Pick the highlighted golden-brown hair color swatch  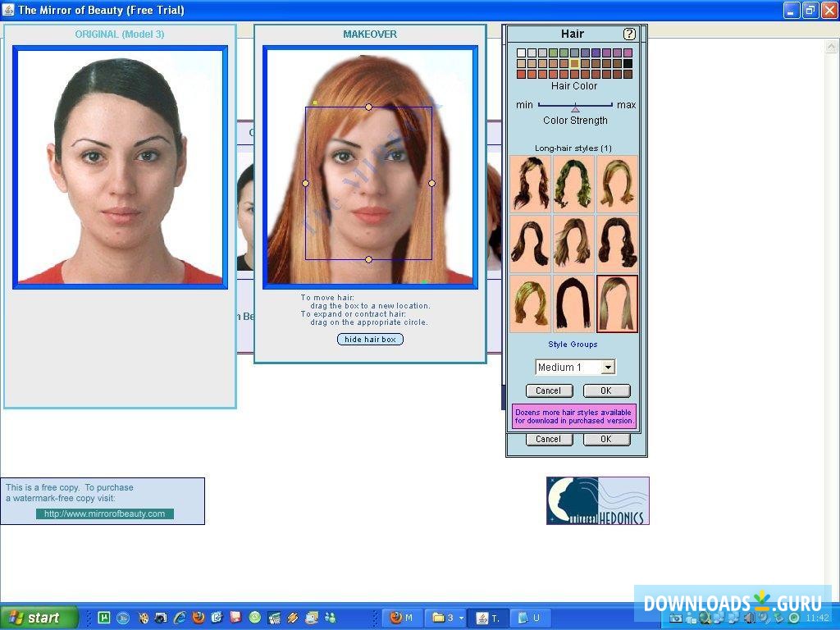click(575, 64)
